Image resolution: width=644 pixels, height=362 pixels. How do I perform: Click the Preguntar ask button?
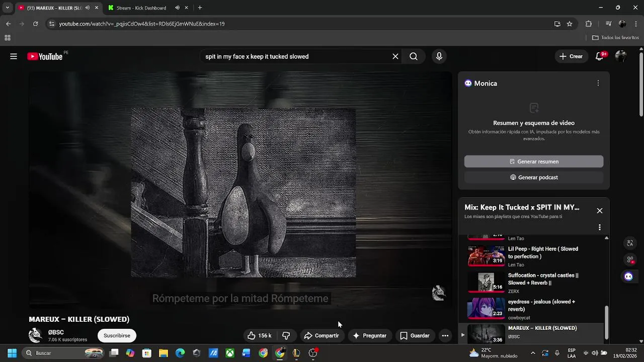coord(370,335)
